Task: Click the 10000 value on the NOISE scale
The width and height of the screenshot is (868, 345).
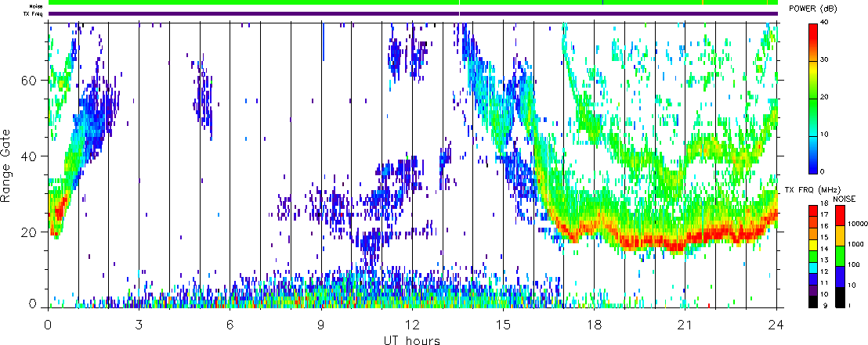Action: pyautogui.click(x=857, y=224)
